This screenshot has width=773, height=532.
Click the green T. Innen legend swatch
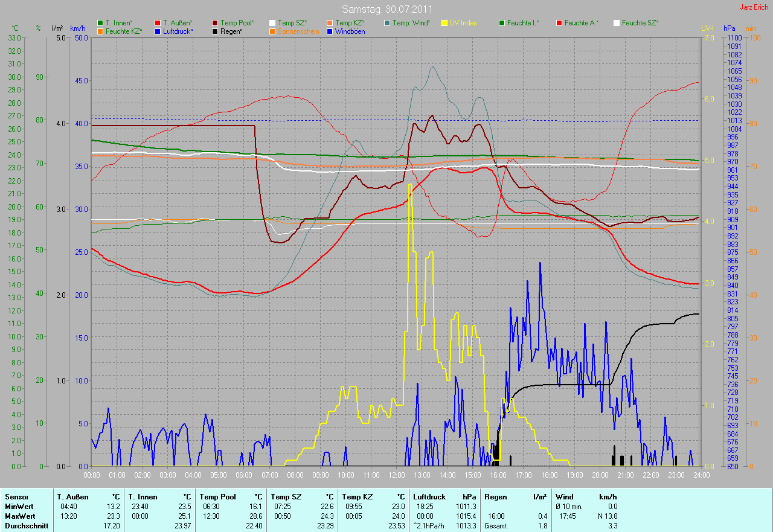point(100,23)
